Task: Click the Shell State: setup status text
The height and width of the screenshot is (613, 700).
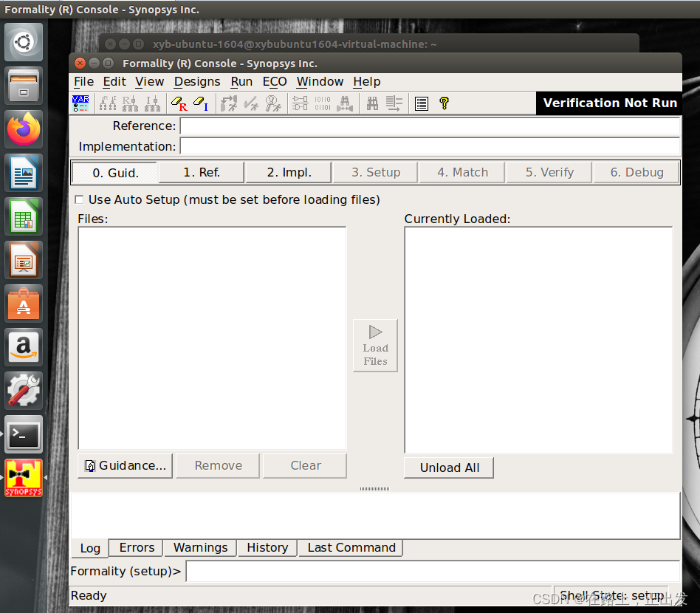Action: 612,595
